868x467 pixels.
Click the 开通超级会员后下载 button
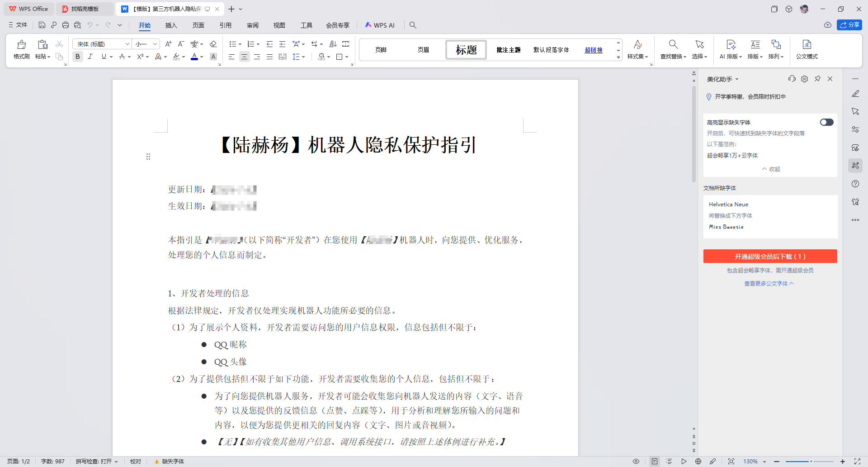[770, 257]
